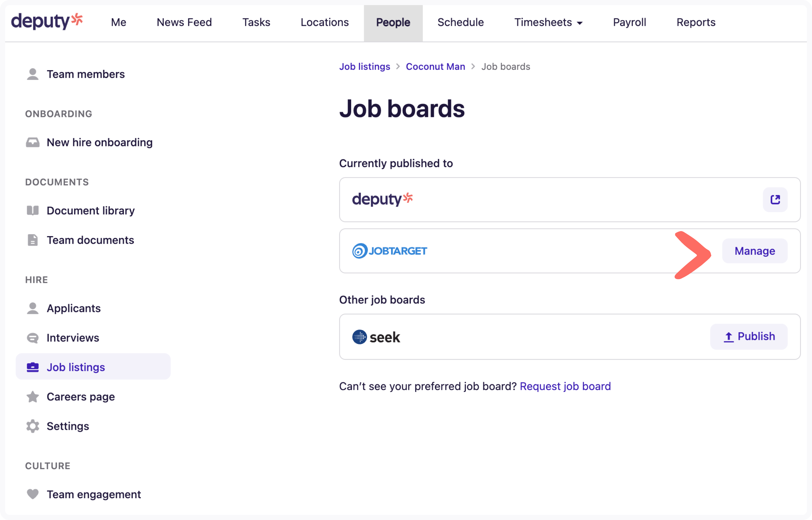Screen dimensions: 812x520
Task: Click the Interviews chat bubble icon
Action: point(33,338)
